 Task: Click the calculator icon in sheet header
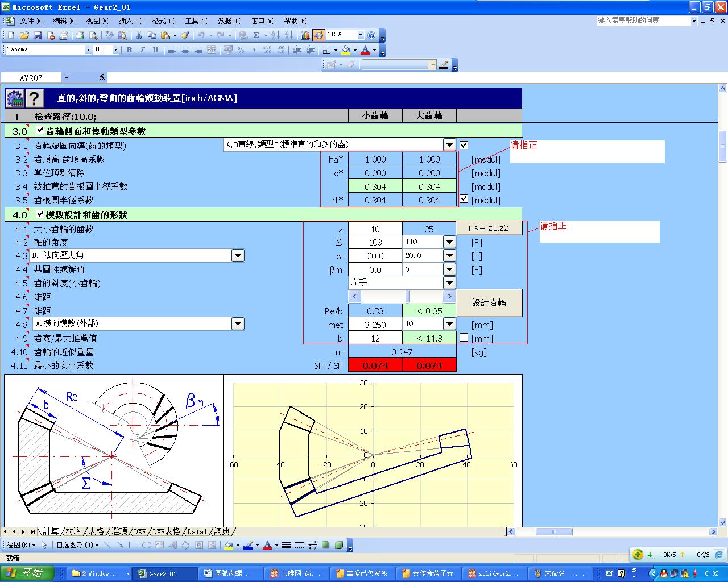(14, 98)
